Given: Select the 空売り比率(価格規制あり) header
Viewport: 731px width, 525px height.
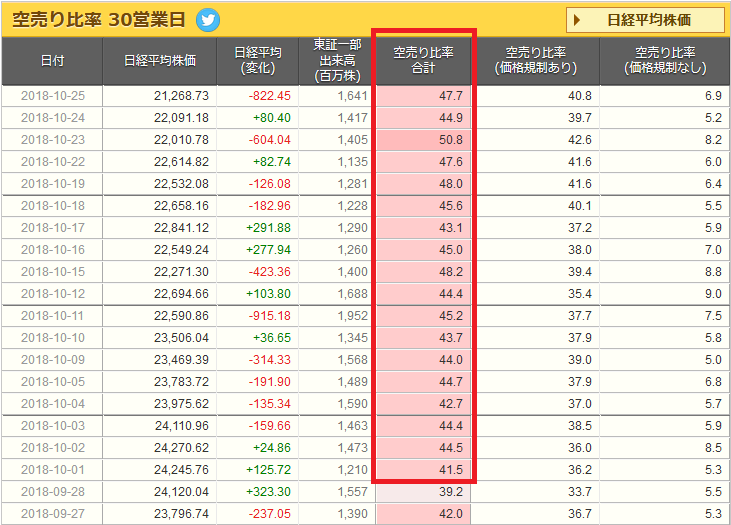Looking at the screenshot, I should pyautogui.click(x=536, y=61).
